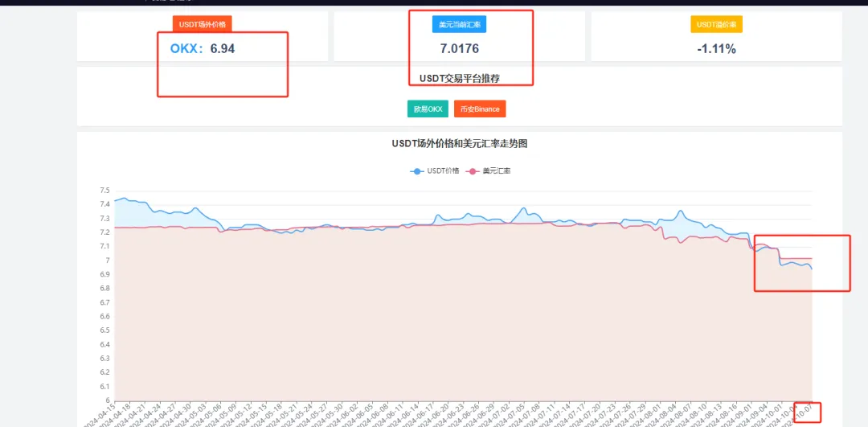868x427 pixels.
Task: Click the USDT溢价率 yellow badge
Action: (x=716, y=24)
